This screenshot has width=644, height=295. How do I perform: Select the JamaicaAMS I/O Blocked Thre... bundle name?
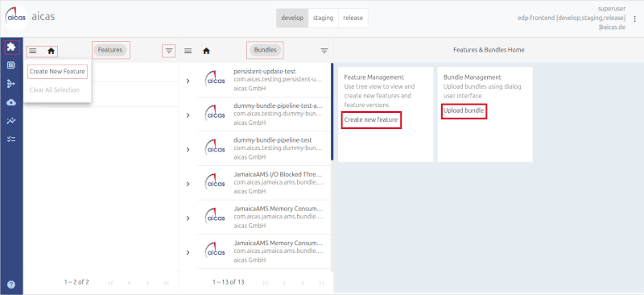tap(278, 174)
